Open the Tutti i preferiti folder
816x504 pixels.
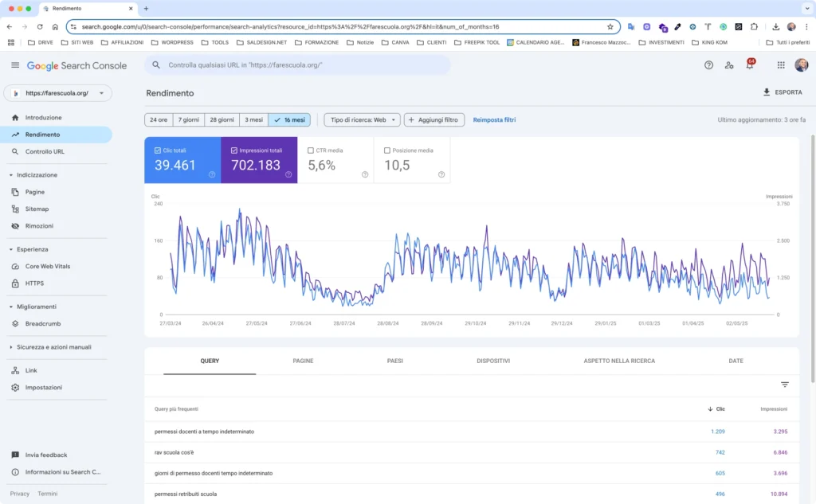[x=787, y=43]
